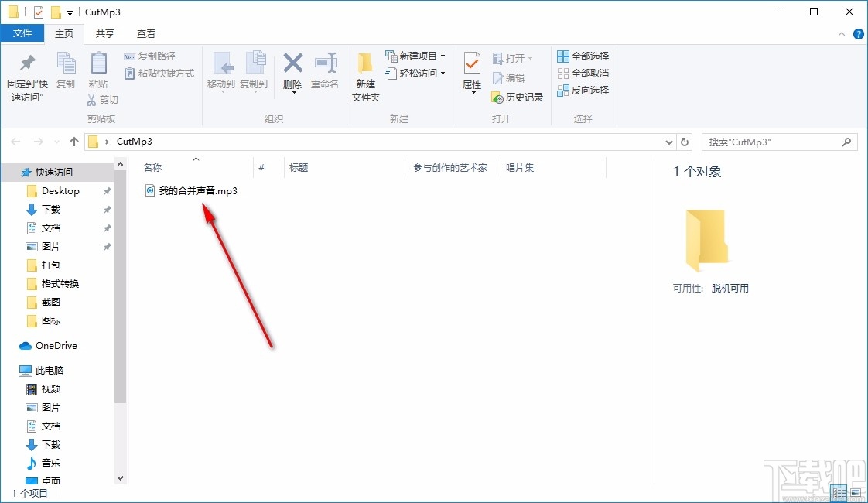
Task: Open the 共享 (Share) ribbon tab
Action: pos(104,33)
